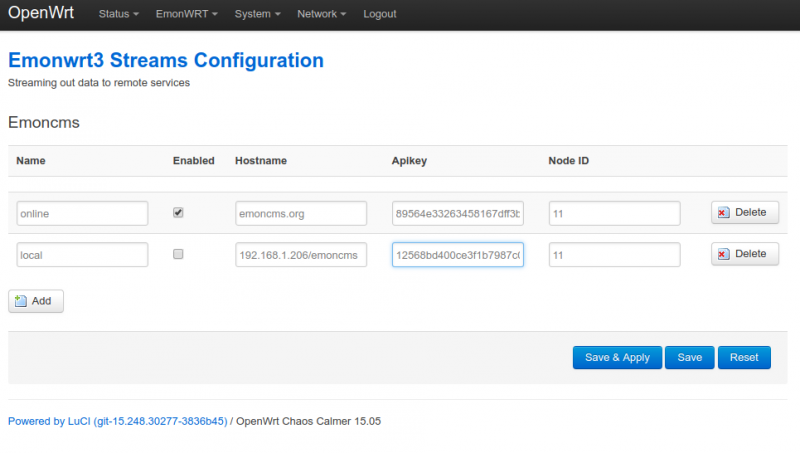Edit the emoncms.org hostname field
This screenshot has height=453, width=800.
coord(301,213)
